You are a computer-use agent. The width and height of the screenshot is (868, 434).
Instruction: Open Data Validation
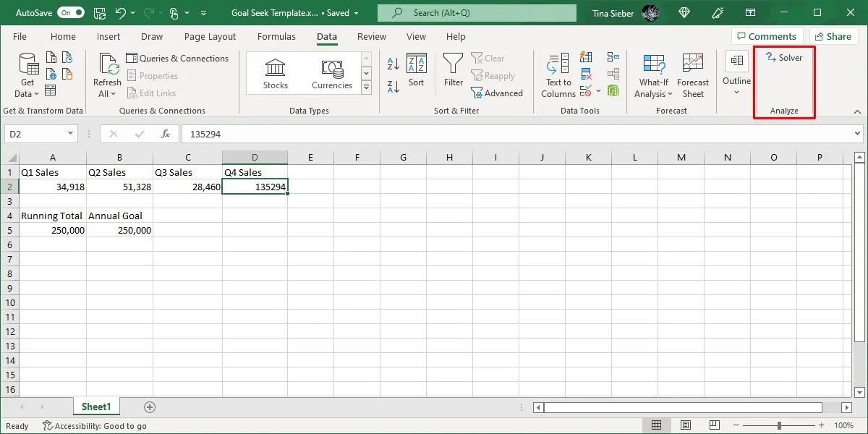click(x=586, y=90)
